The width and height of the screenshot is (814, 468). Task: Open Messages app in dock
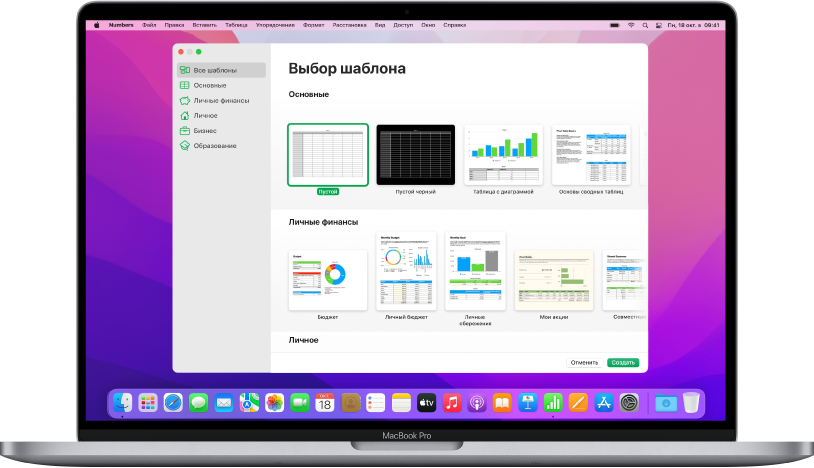(x=198, y=403)
